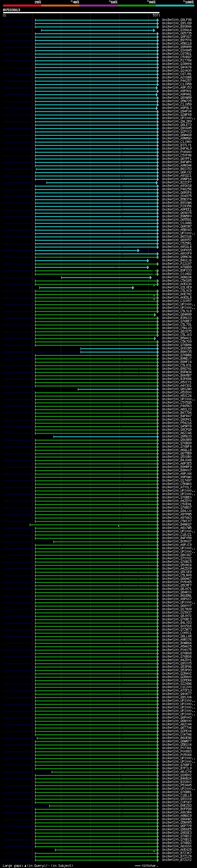Click the =100char scale legend

[x=147, y=866]
